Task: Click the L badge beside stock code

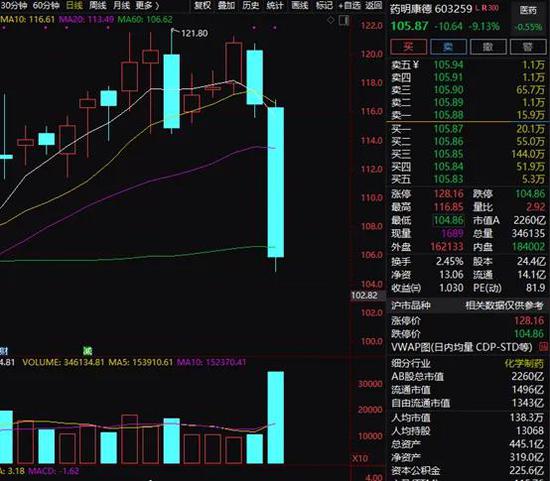Action: pyautogui.click(x=477, y=8)
